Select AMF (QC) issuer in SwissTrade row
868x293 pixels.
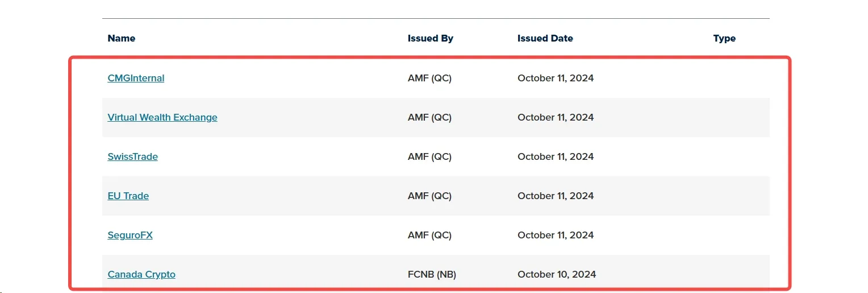(429, 156)
